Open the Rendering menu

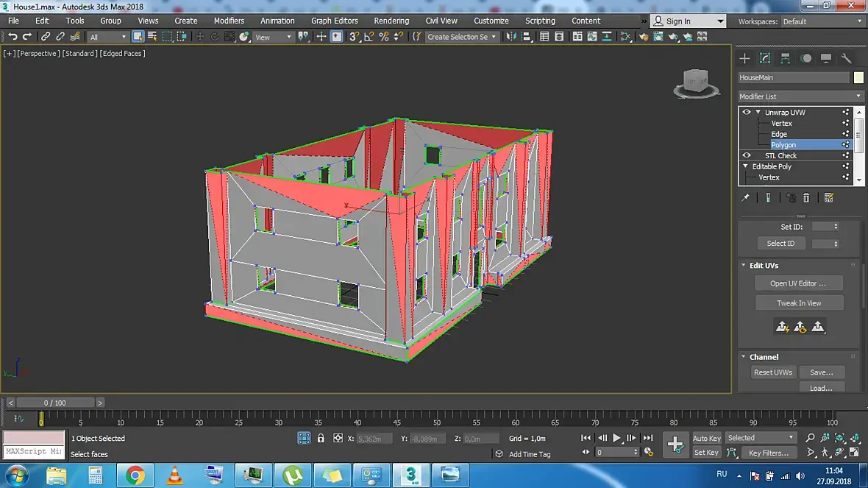coord(391,21)
